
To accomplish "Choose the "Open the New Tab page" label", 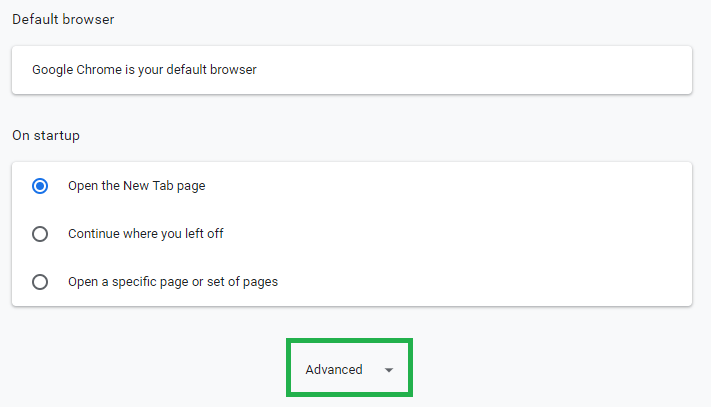I will [x=136, y=186].
